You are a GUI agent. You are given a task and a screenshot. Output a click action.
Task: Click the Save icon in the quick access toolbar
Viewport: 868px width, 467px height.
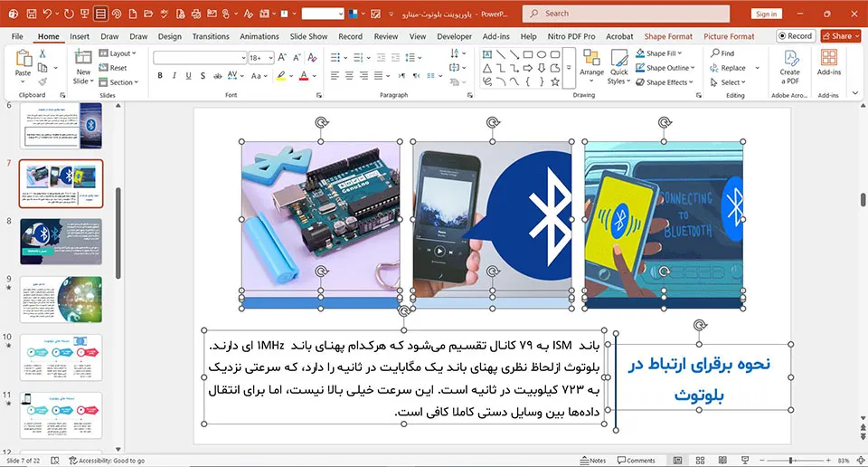32,14
